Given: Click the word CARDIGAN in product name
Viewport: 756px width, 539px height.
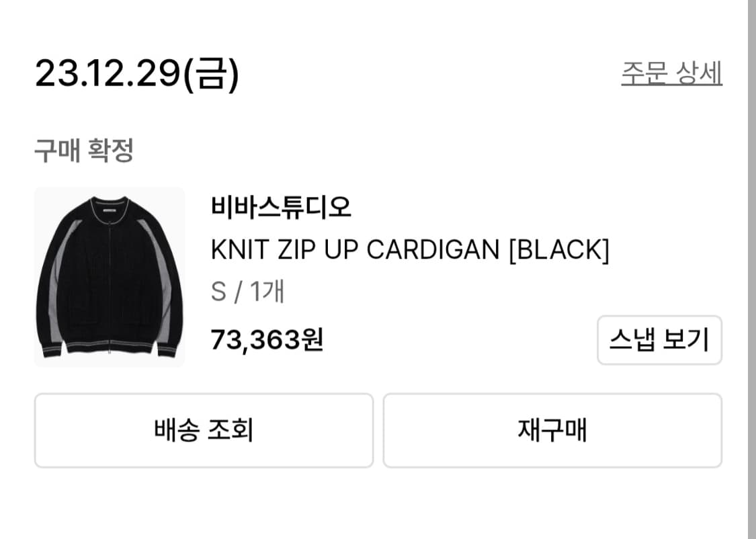Looking at the screenshot, I should (x=433, y=250).
